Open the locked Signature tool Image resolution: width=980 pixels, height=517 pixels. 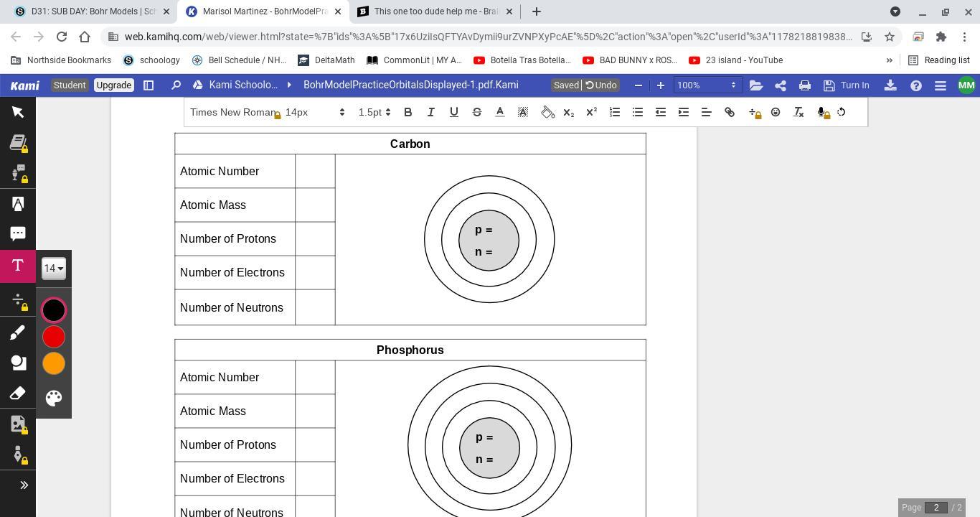[x=18, y=455]
